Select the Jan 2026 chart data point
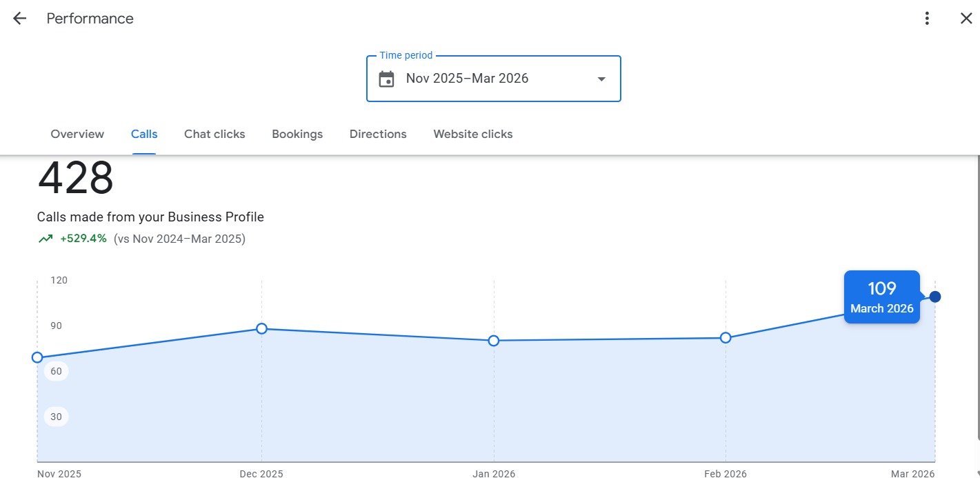980x478 pixels. coord(494,341)
